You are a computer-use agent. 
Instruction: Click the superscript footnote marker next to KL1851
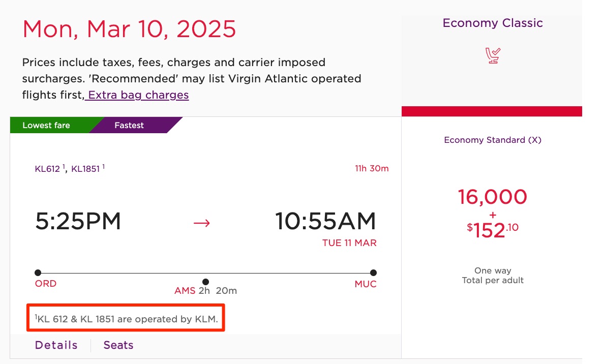pyautogui.click(x=103, y=166)
